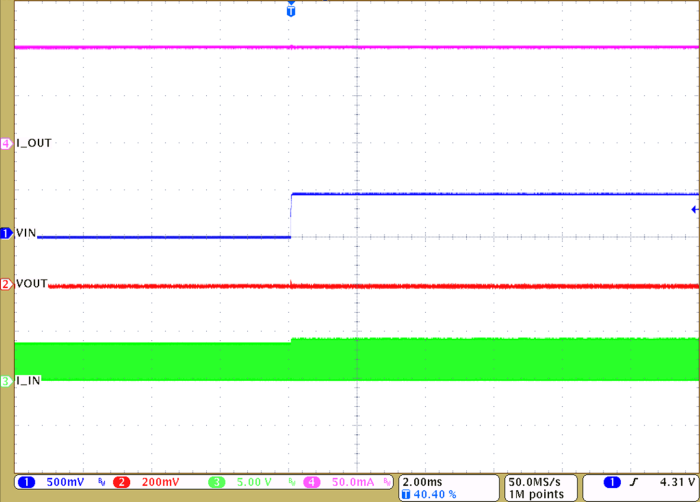The height and width of the screenshot is (502, 700).
Task: Click the channel 1 VIN ground marker
Action: 6,233
